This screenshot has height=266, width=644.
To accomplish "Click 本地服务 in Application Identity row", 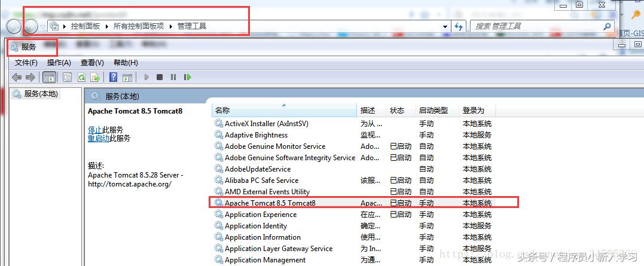I will [x=477, y=226].
